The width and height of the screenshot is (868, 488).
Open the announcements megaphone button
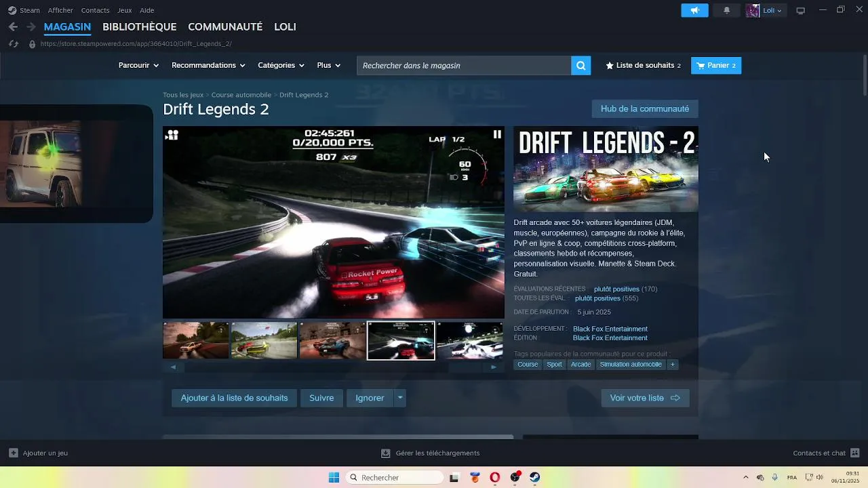click(x=694, y=10)
